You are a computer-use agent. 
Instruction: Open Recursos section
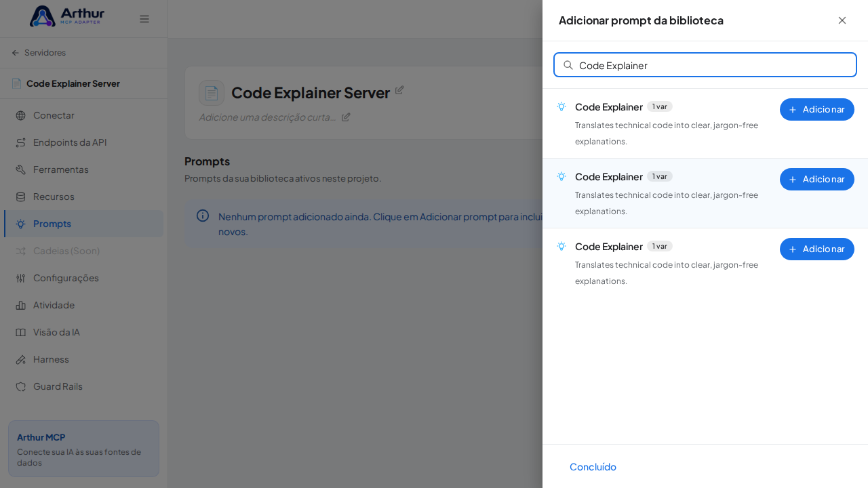[83, 197]
